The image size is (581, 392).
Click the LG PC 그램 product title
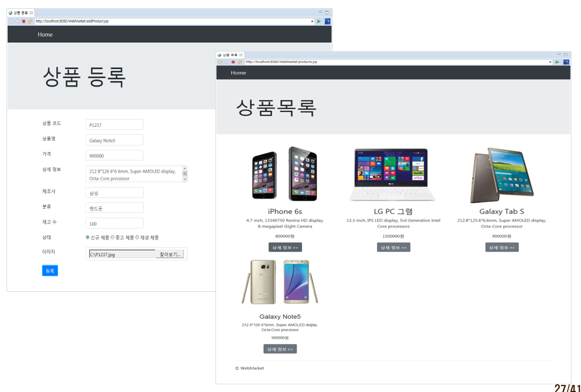[393, 212]
